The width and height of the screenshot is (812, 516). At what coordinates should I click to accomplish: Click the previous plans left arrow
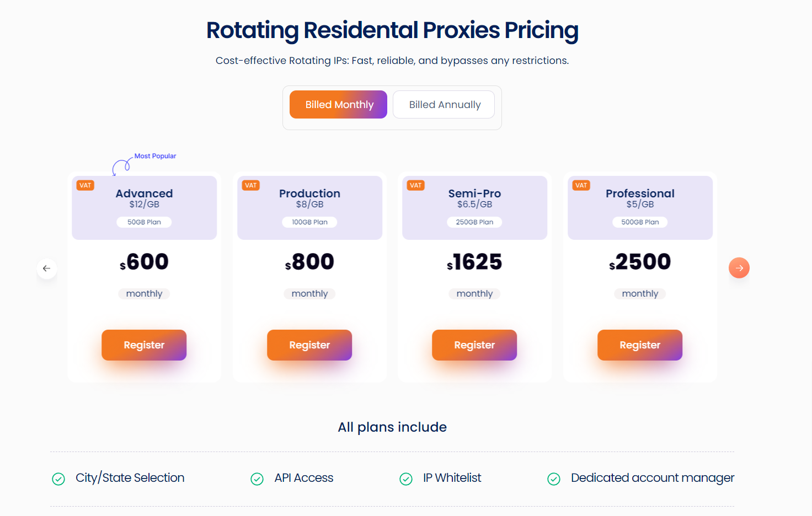click(47, 268)
